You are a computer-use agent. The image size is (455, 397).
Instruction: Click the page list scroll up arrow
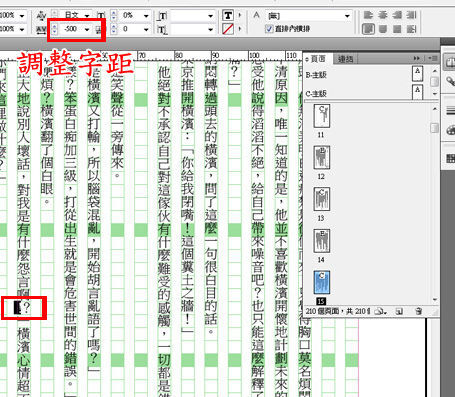tap(434, 109)
